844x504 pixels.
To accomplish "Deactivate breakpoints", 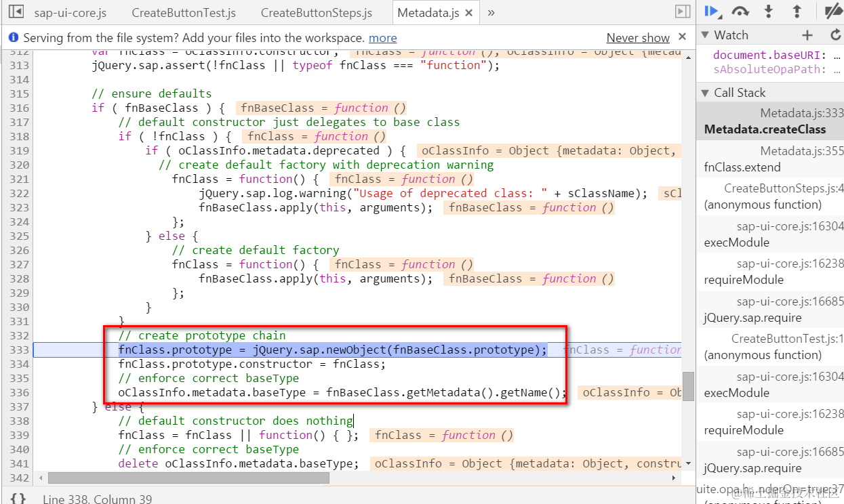I will 834,12.
